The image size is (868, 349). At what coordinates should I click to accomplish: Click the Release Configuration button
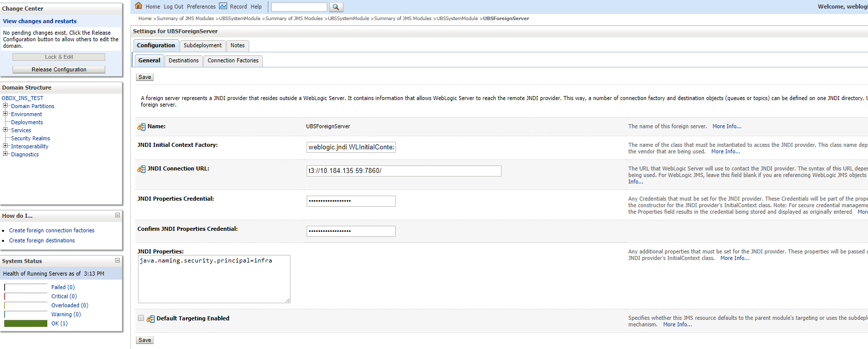click(x=59, y=69)
